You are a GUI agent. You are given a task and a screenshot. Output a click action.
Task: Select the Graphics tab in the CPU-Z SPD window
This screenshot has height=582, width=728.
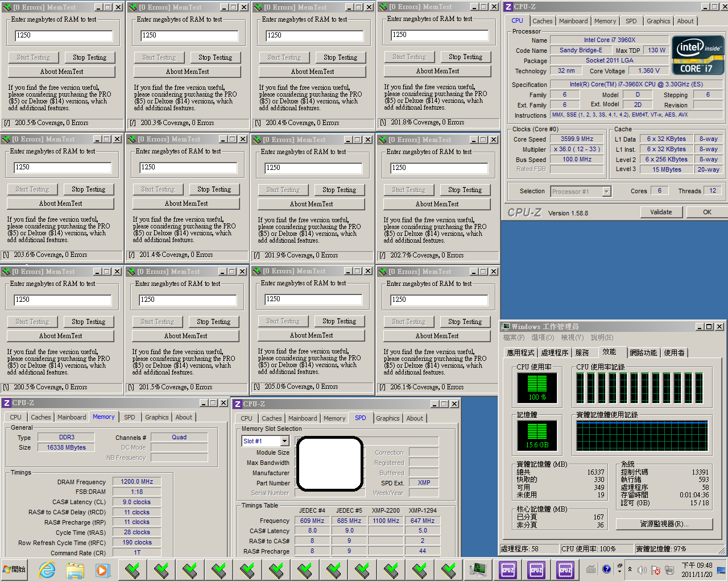388,418
